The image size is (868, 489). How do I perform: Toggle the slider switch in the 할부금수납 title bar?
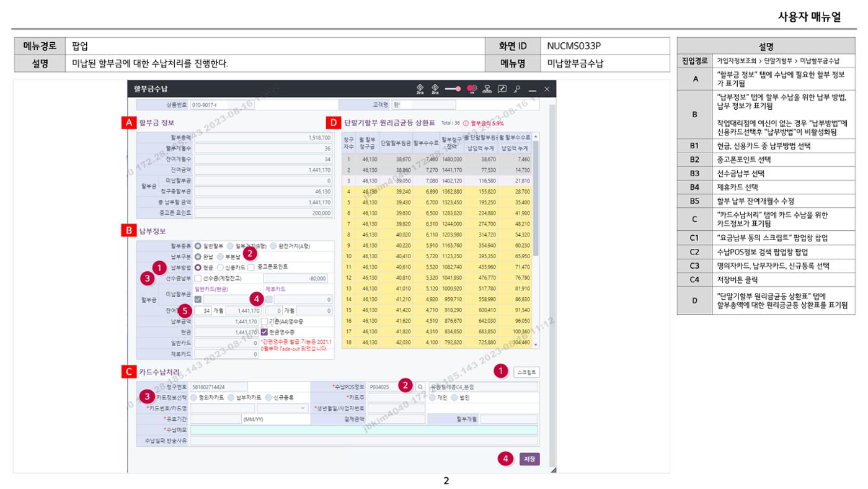[453, 89]
